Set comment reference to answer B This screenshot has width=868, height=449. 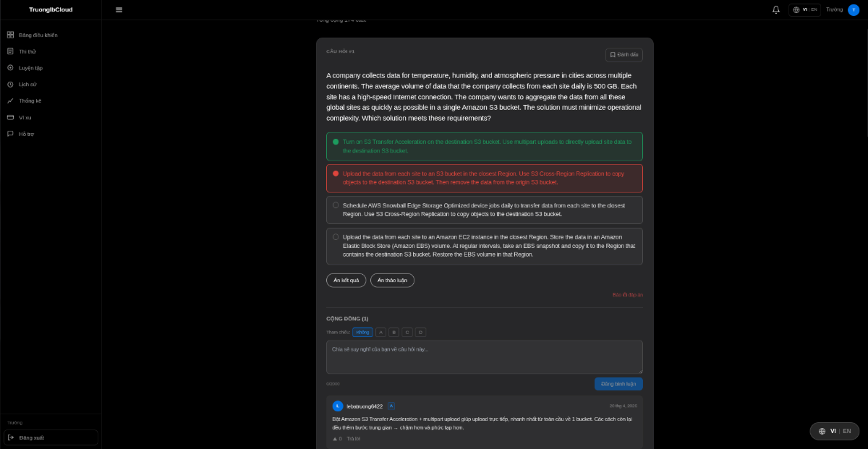tap(393, 333)
